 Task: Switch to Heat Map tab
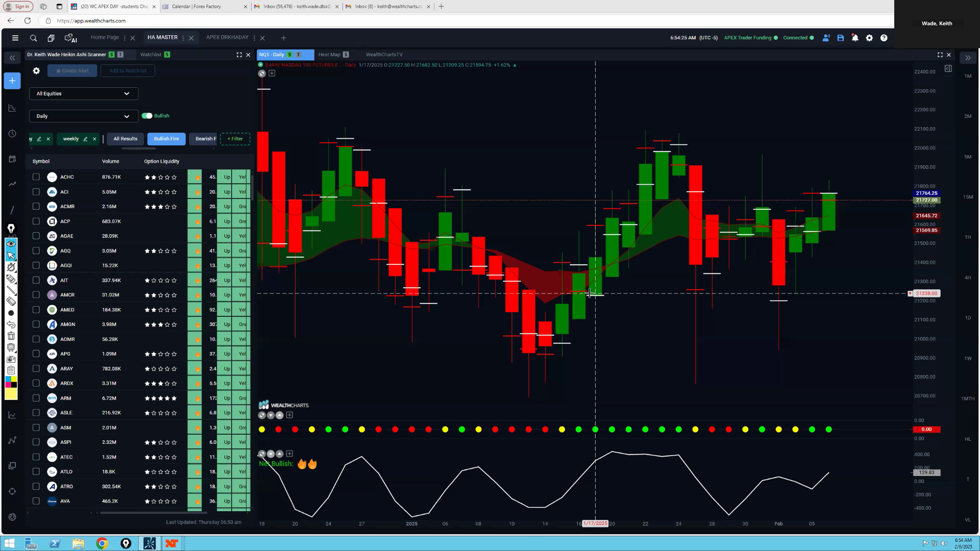click(329, 55)
